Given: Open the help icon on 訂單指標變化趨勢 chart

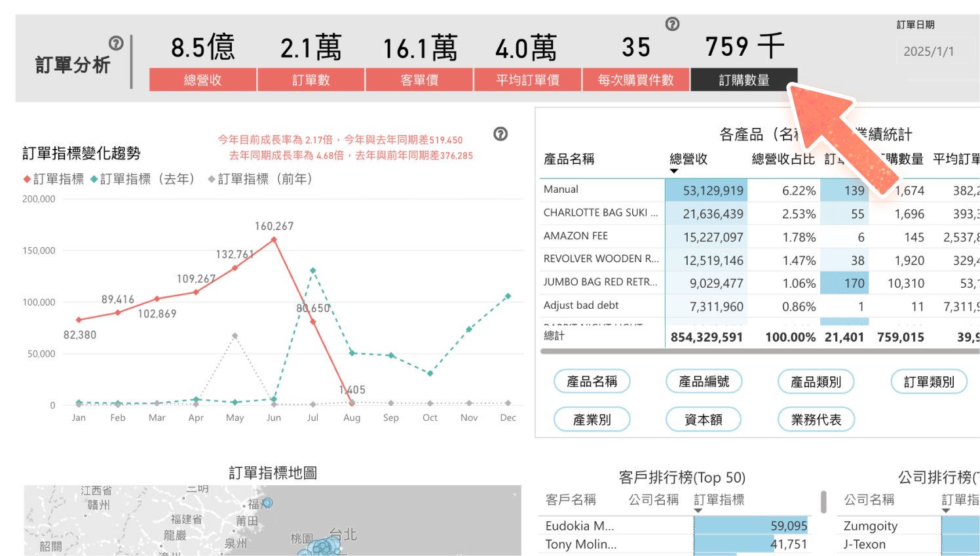Looking at the screenshot, I should pos(500,134).
